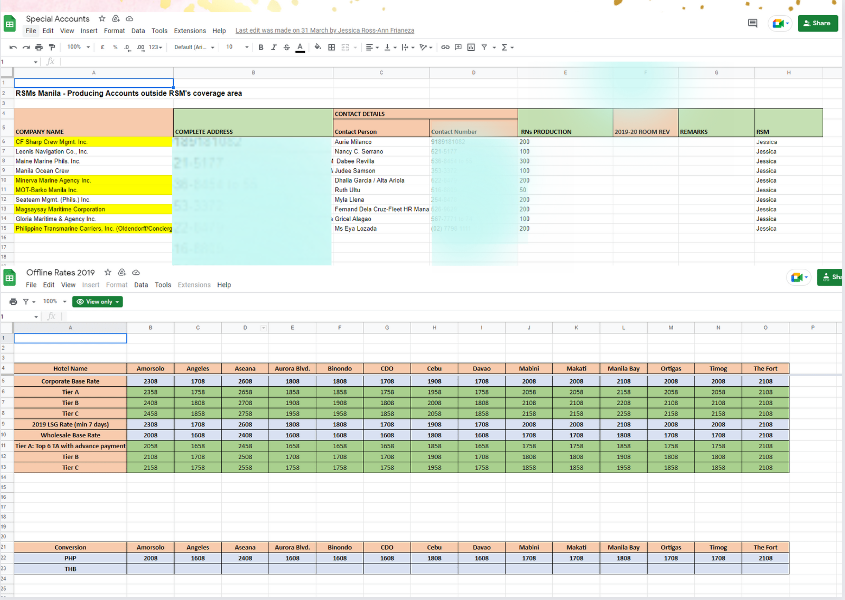Toggle italic formatting
845x600 pixels.
coord(274,47)
